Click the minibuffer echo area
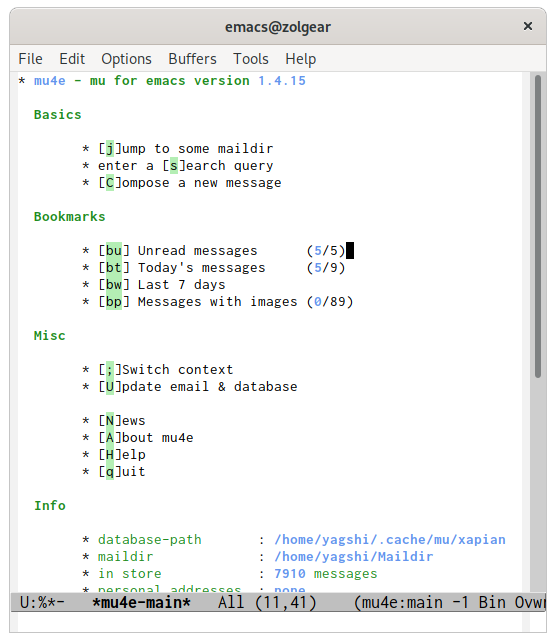Image resolution: width=556 pixels, height=642 pixels. (x=270, y=622)
